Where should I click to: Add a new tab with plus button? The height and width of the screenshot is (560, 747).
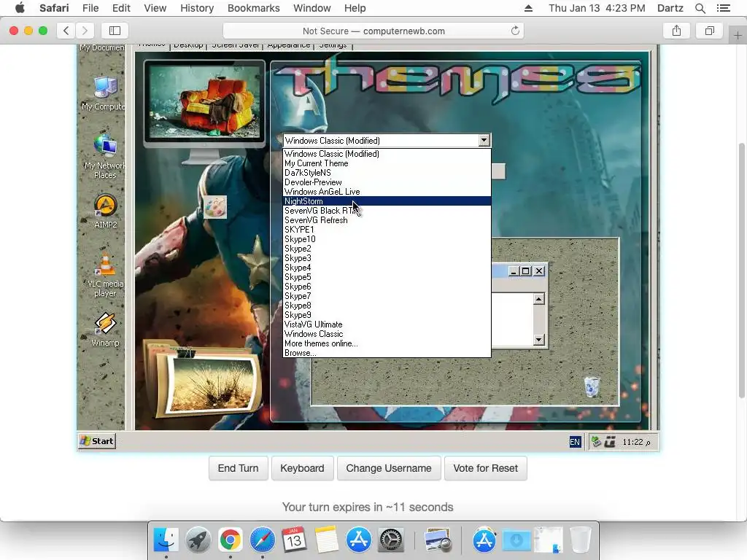click(x=738, y=36)
